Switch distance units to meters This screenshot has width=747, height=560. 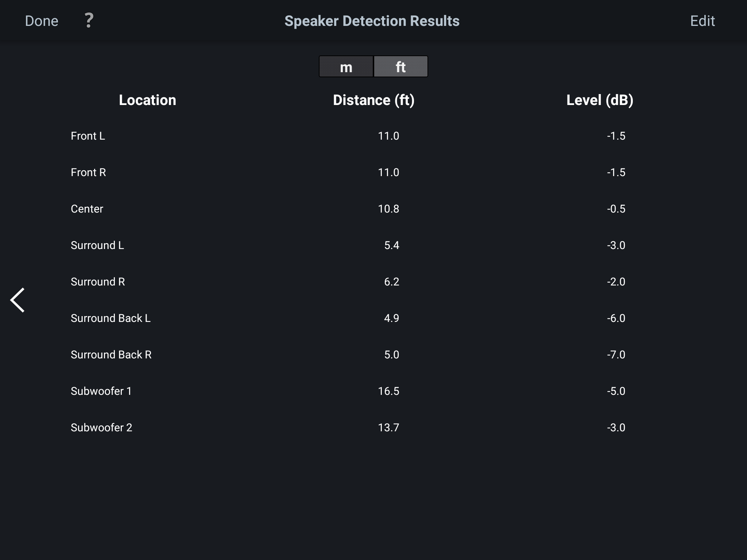tap(346, 67)
